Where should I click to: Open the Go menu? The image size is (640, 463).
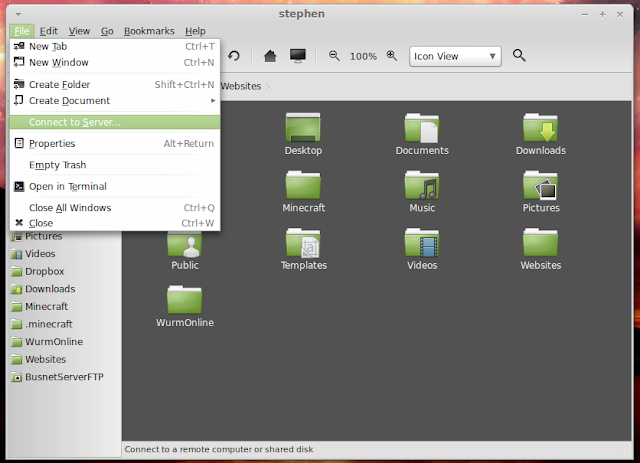tap(107, 31)
